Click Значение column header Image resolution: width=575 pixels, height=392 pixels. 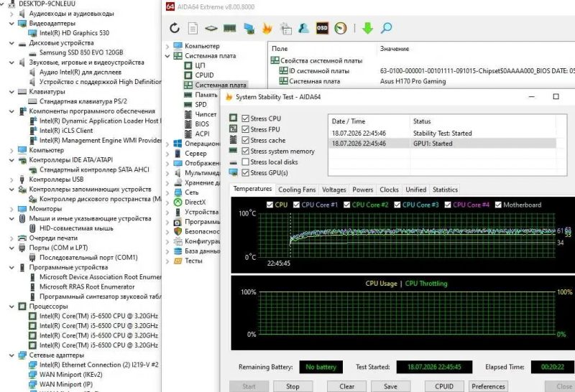[395, 48]
